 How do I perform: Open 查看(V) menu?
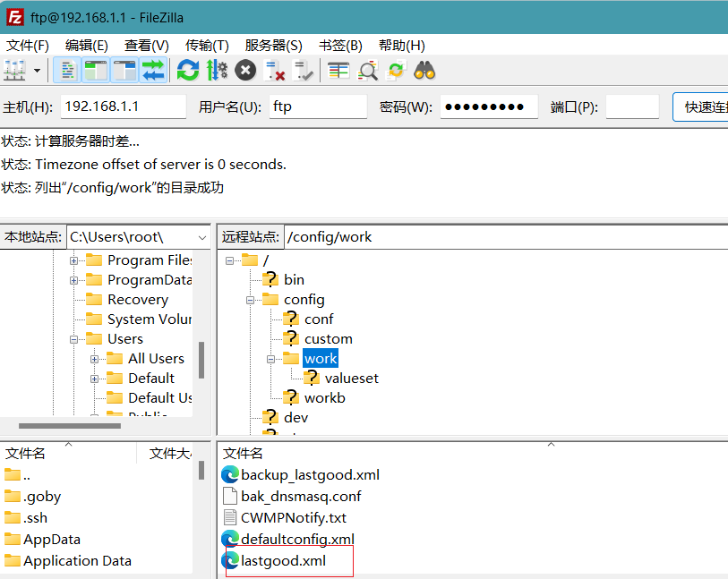coord(146,46)
